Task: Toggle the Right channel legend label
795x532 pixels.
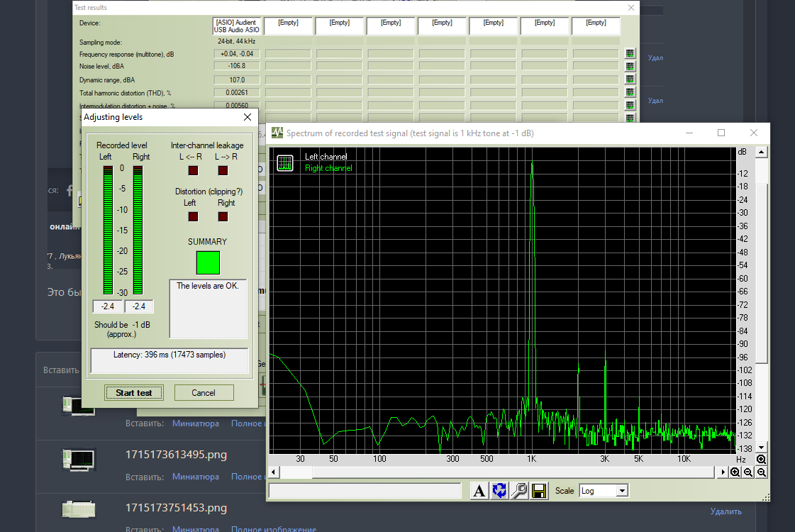Action: pyautogui.click(x=328, y=168)
